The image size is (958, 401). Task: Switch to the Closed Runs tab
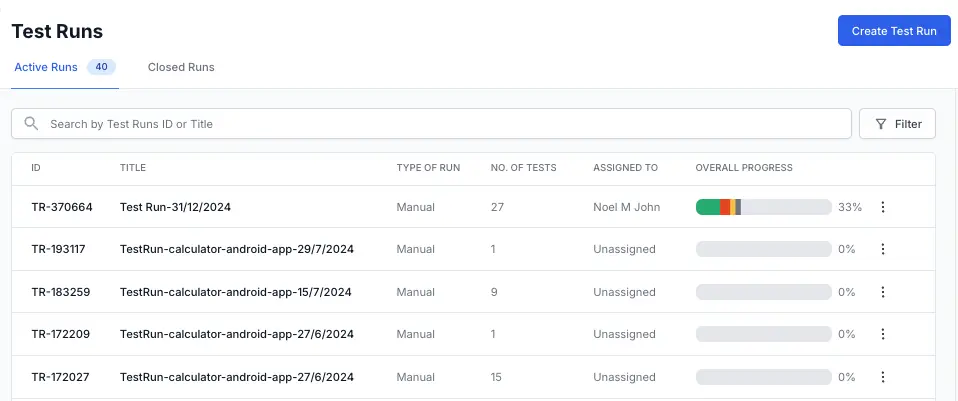181,67
